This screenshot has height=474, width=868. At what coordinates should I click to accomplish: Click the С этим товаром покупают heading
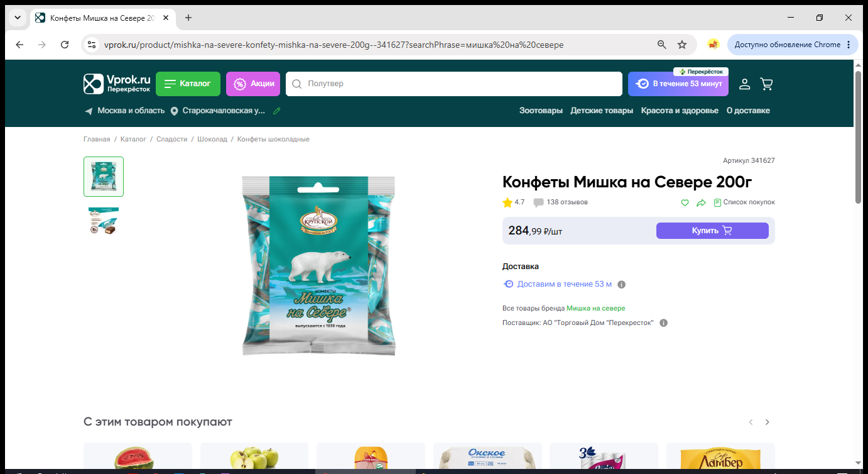[158, 422]
